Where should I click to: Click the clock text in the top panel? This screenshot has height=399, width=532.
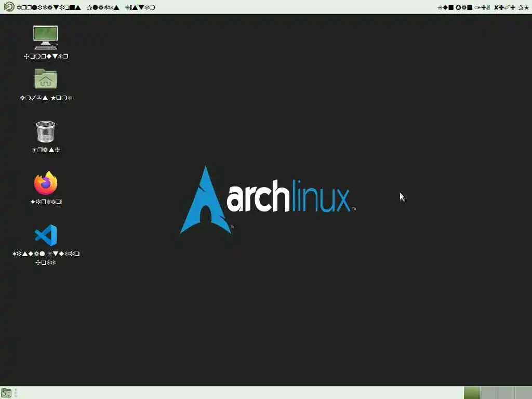tap(483, 7)
